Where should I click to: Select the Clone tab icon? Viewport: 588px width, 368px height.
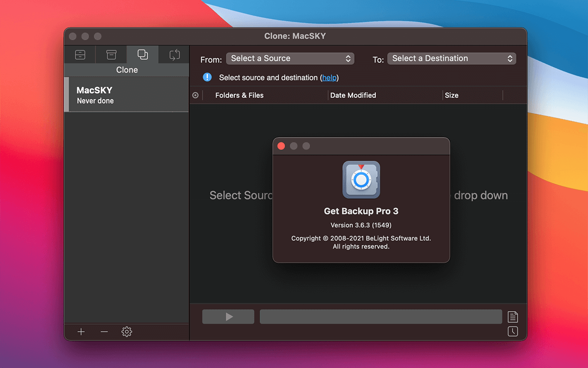[x=143, y=54]
